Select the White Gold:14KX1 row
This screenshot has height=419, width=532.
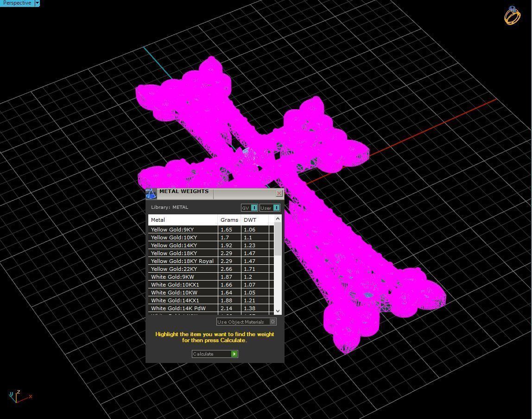click(211, 300)
